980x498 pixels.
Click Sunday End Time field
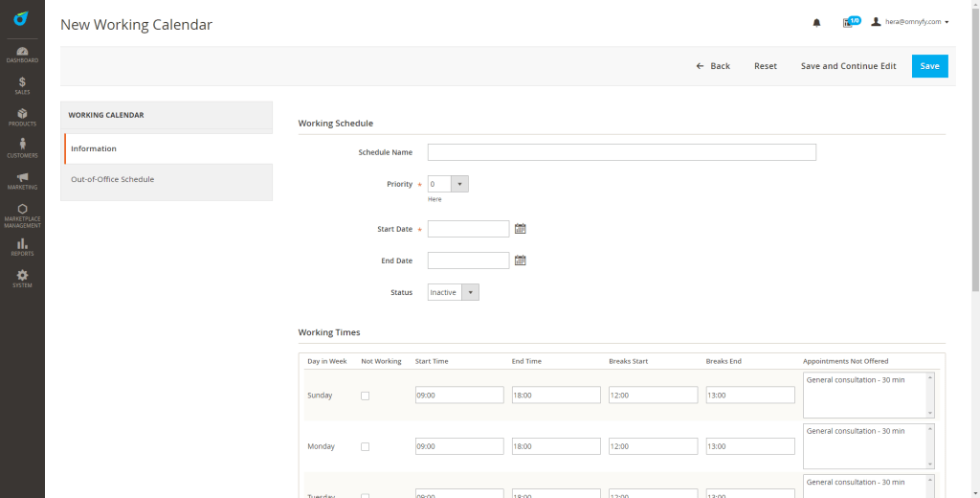pos(556,395)
